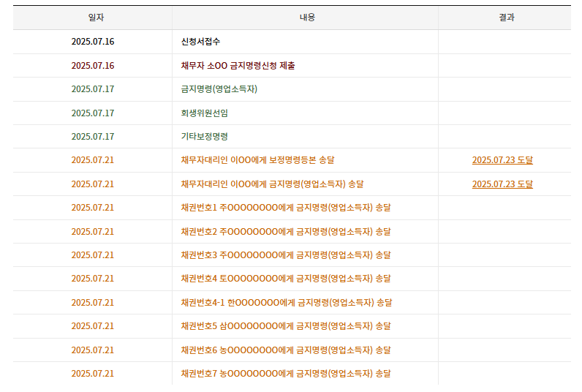Select the 신청서접수 entry
This screenshot has height=392, width=582.
pyautogui.click(x=200, y=42)
